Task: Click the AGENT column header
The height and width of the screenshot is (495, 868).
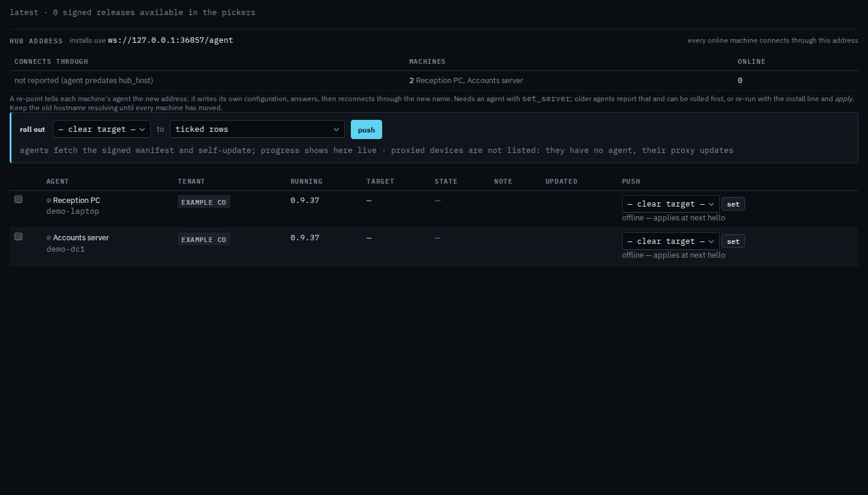Action: (58, 181)
